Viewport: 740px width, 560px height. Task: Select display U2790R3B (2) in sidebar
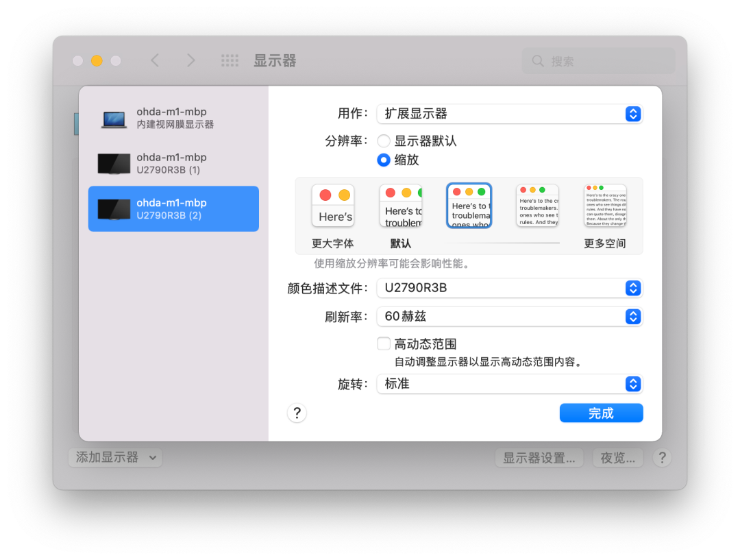pyautogui.click(x=173, y=208)
